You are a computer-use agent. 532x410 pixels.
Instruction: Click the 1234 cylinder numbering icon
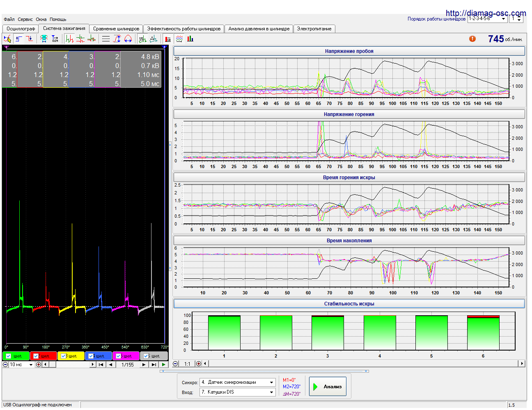pos(55,39)
